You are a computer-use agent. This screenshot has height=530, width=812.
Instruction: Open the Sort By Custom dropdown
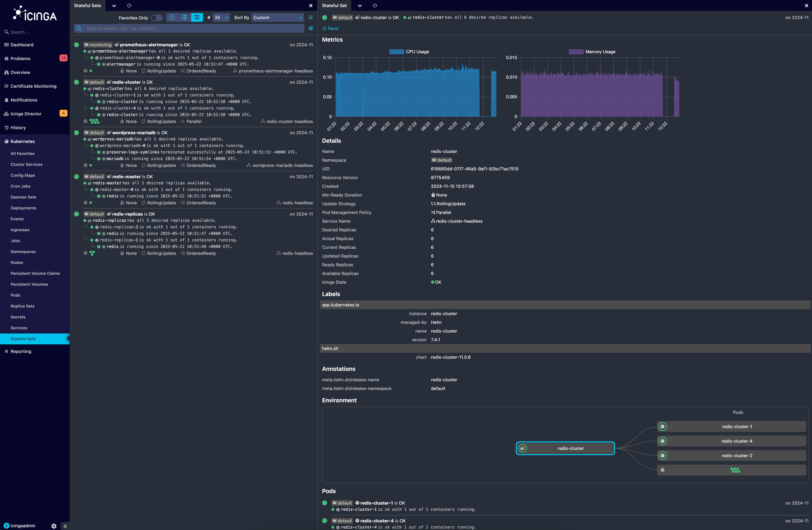click(x=277, y=18)
